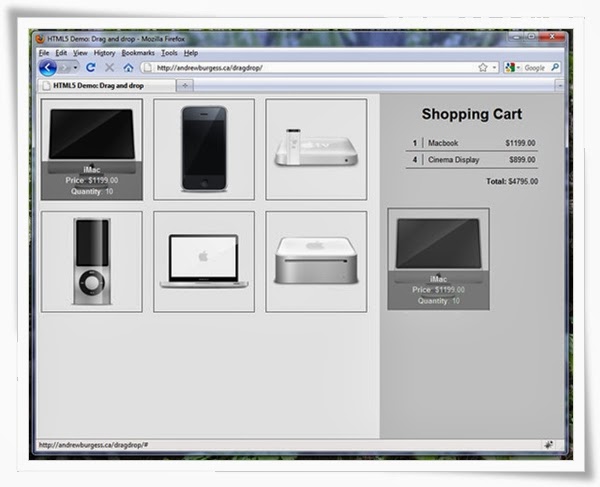Click the search magnifier icon
This screenshot has width=600, height=487.
pyautogui.click(x=555, y=67)
